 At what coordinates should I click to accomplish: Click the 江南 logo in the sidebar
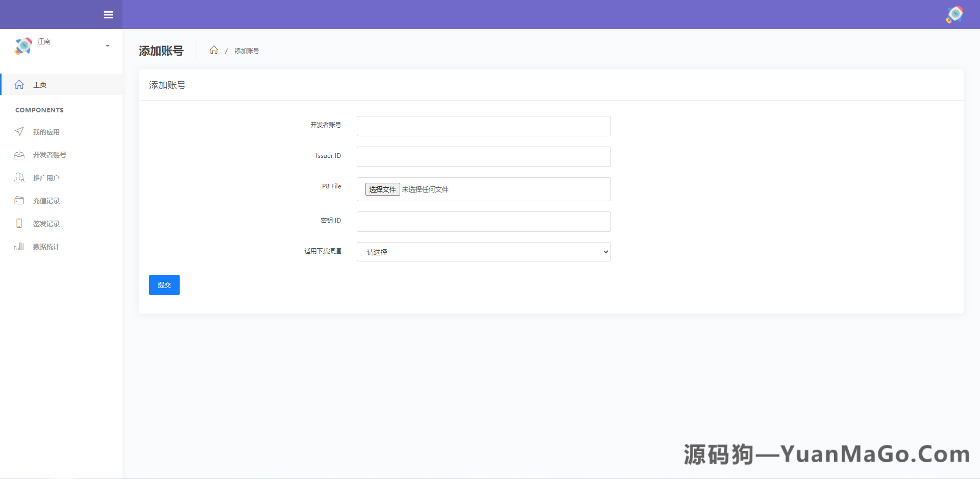coord(22,46)
